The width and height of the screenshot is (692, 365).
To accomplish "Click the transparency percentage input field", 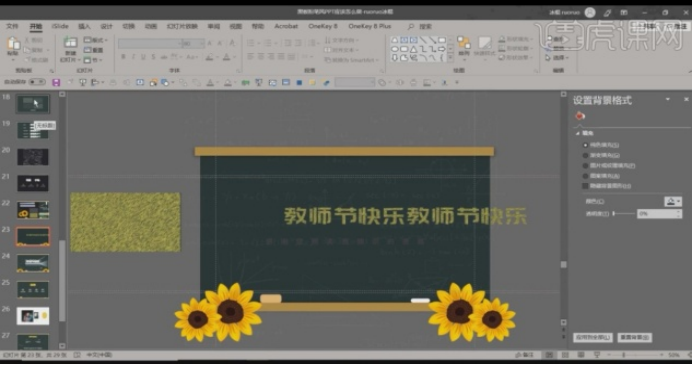I will (659, 214).
